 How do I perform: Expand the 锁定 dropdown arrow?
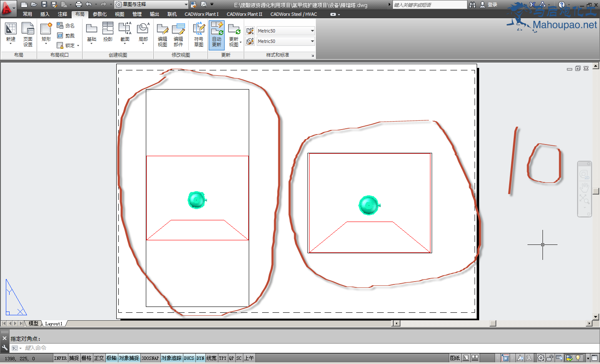[x=78, y=46]
